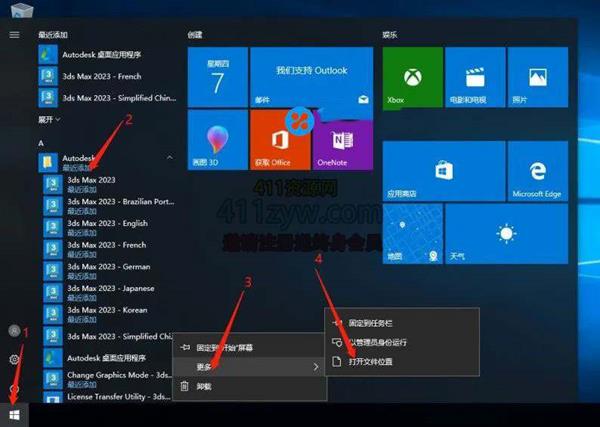600x427 pixels.
Task: Open the Xbox tile
Action: (x=410, y=80)
